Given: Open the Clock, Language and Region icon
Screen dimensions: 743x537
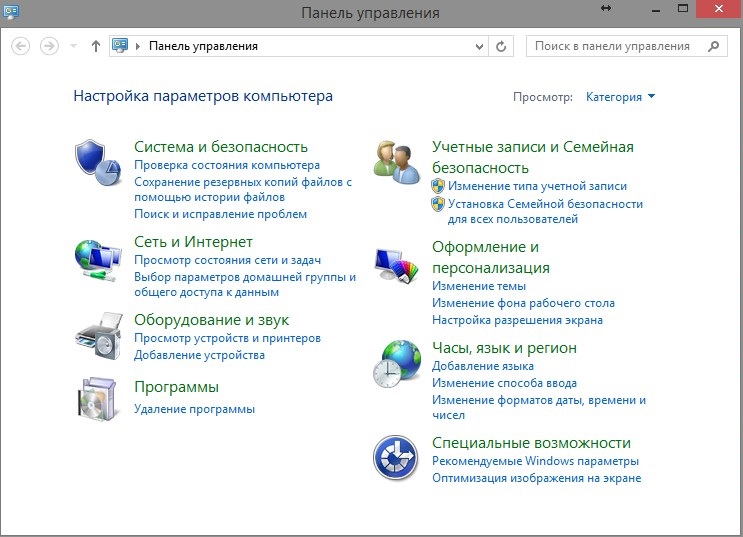Looking at the screenshot, I should [397, 364].
